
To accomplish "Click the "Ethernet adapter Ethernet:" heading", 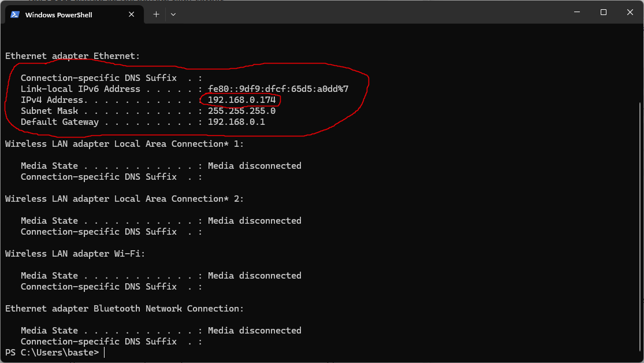I will tap(72, 56).
